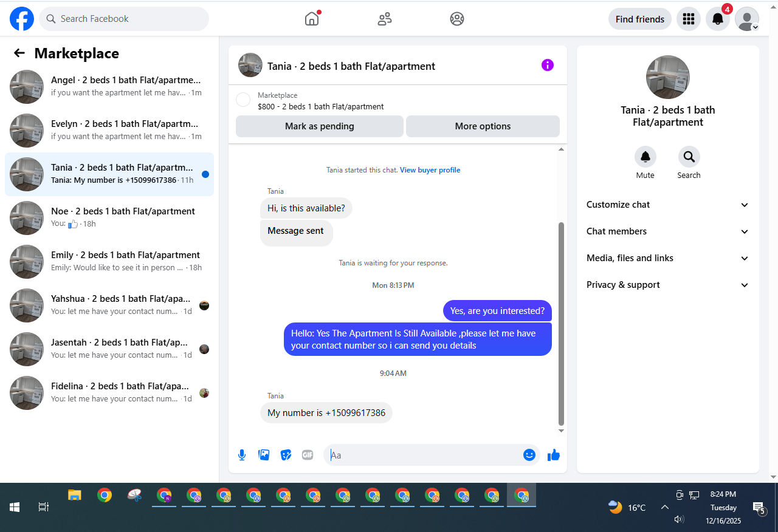Viewport: 778px width, 532px height.
Task: Click the listing avatar in the chat header
Action: [x=250, y=65]
